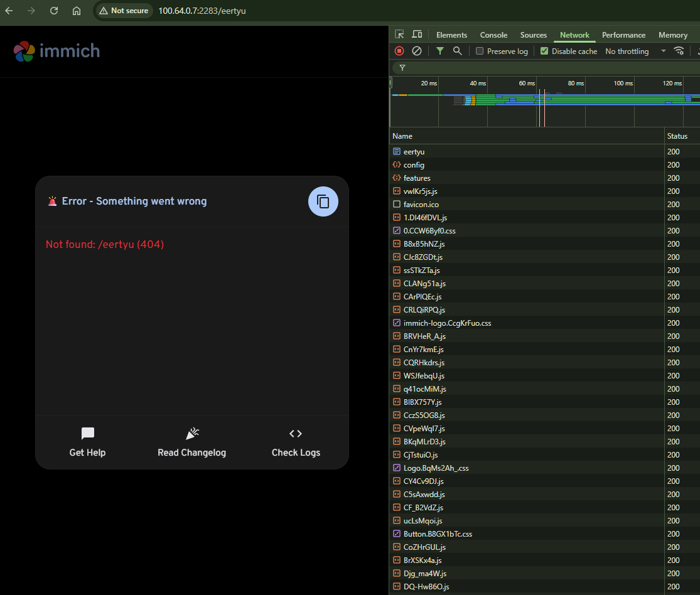Click the fetch icon beside config
700x595 pixels.
(396, 164)
